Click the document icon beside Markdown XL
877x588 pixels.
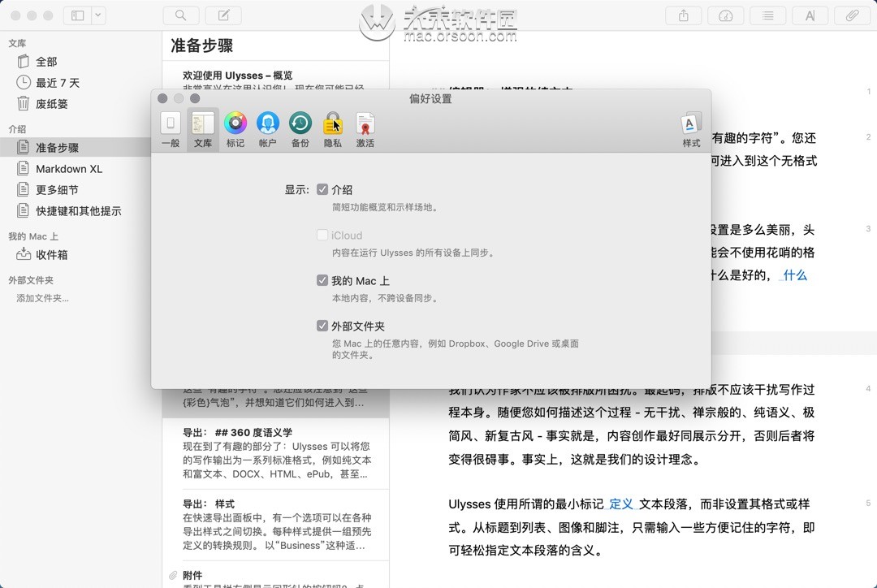[23, 168]
